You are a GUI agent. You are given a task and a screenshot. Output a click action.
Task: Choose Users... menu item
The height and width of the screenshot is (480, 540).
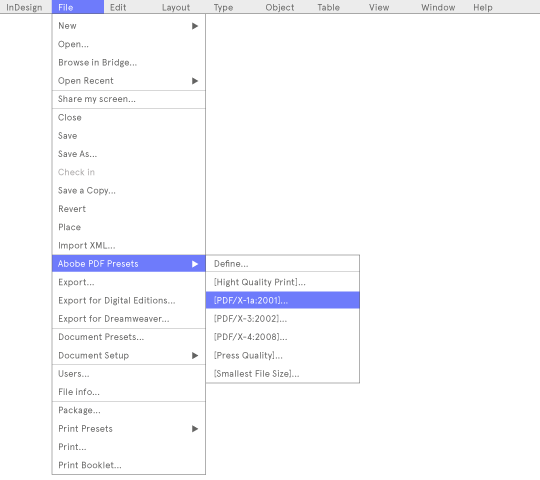click(x=129, y=374)
